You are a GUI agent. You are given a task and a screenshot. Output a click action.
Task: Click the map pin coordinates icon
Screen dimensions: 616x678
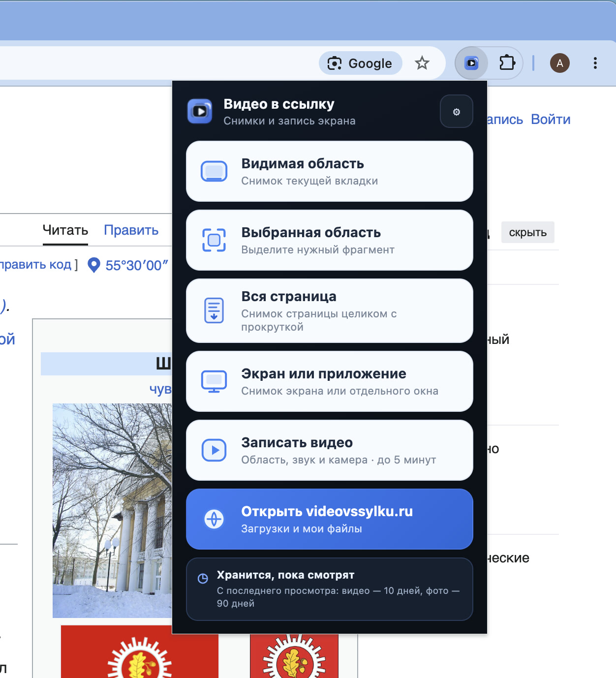93,265
